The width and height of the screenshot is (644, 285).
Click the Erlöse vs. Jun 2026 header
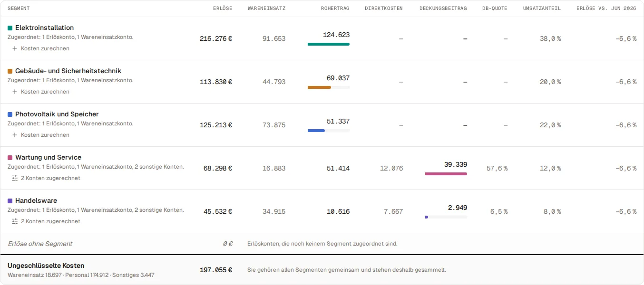pos(606,8)
